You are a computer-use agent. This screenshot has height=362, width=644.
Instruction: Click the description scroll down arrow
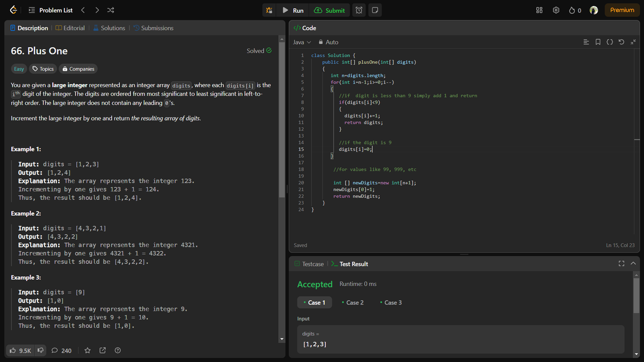point(281,339)
